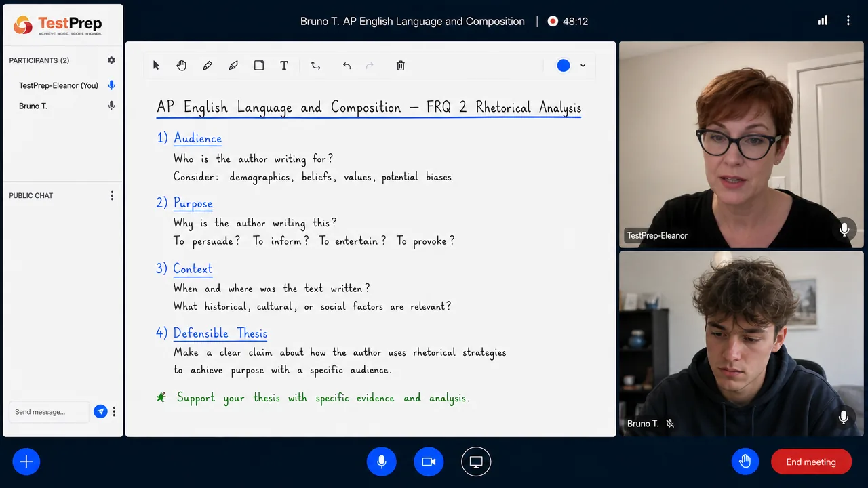Select the pointer tool in whiteboard toolbar
This screenshot has width=868, height=488.
click(x=156, y=66)
